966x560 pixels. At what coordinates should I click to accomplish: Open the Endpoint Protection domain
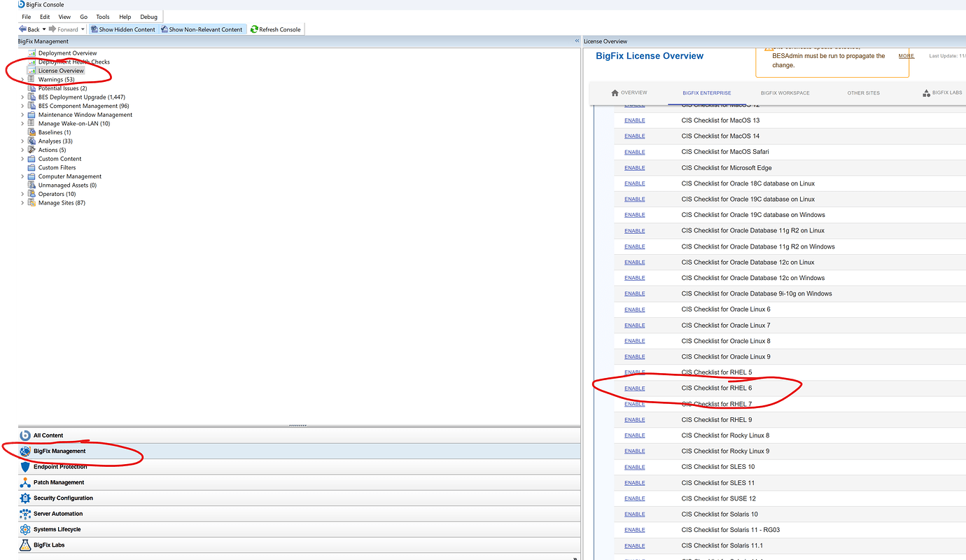(x=300, y=467)
